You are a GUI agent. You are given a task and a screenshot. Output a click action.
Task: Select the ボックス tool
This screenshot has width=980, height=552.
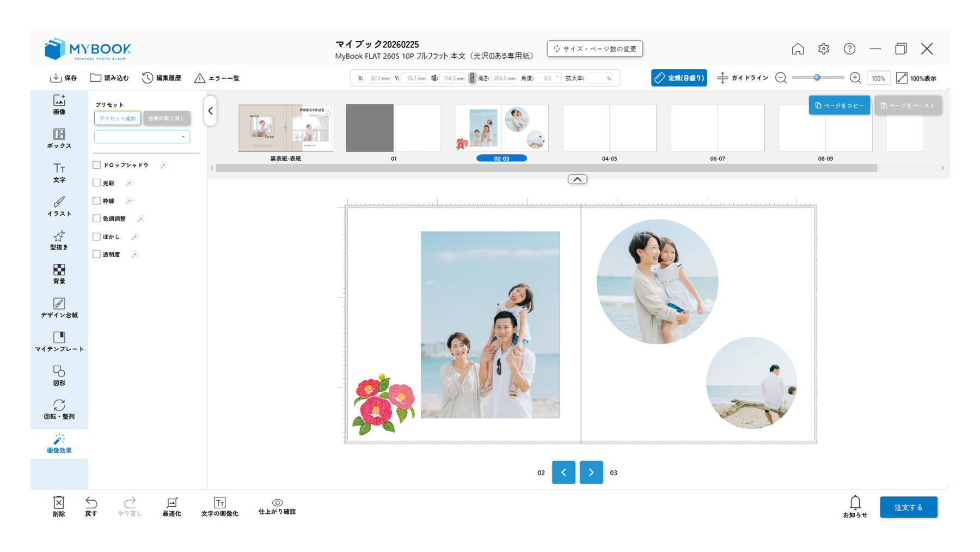point(59,138)
